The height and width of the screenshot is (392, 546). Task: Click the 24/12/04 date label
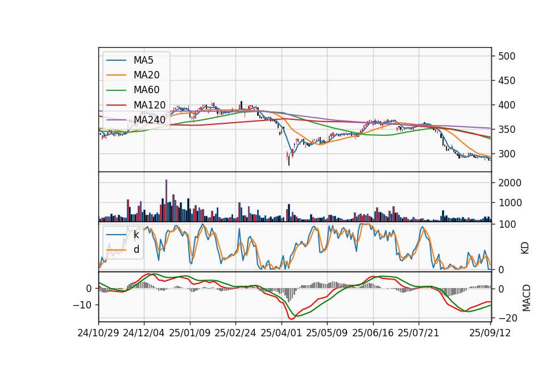[144, 333]
